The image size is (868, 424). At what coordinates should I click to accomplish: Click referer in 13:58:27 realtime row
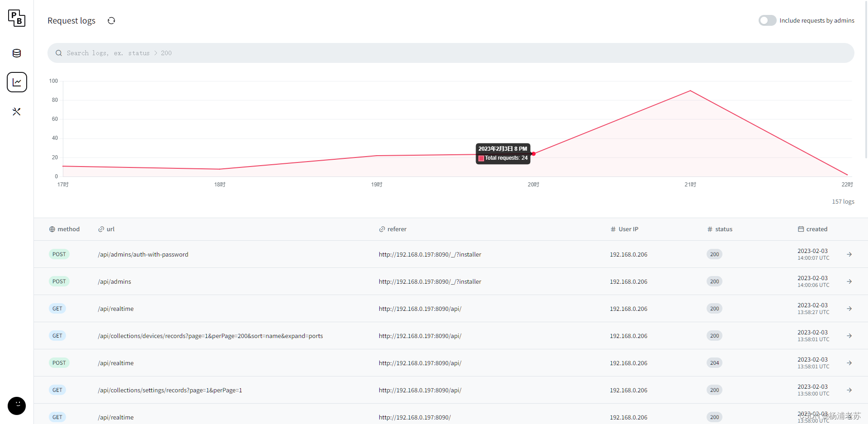420,309
